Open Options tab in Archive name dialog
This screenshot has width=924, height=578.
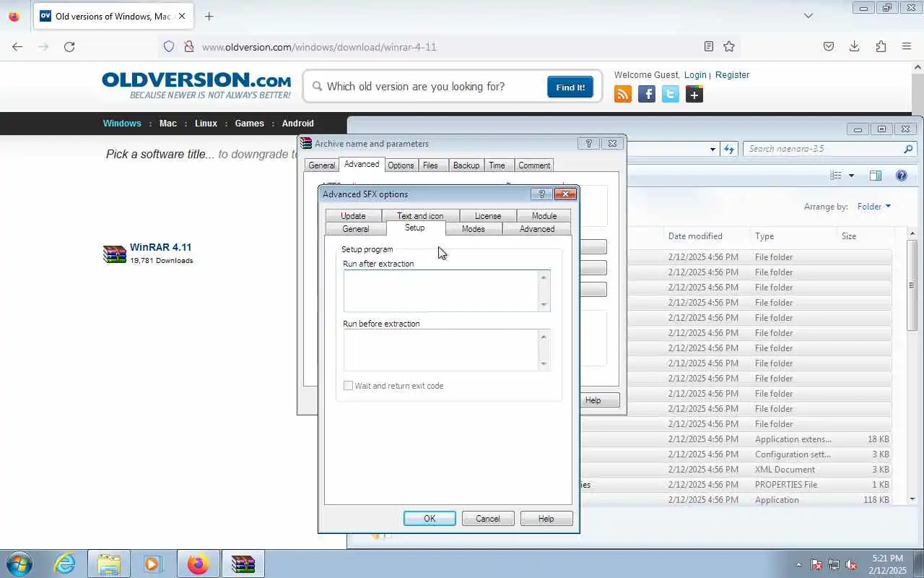coord(401,165)
